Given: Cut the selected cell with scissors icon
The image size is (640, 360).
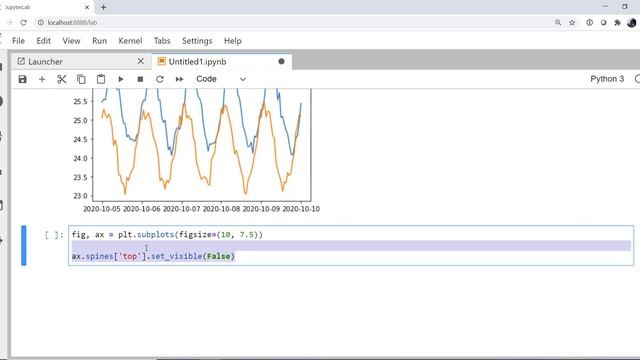Looking at the screenshot, I should (x=62, y=79).
